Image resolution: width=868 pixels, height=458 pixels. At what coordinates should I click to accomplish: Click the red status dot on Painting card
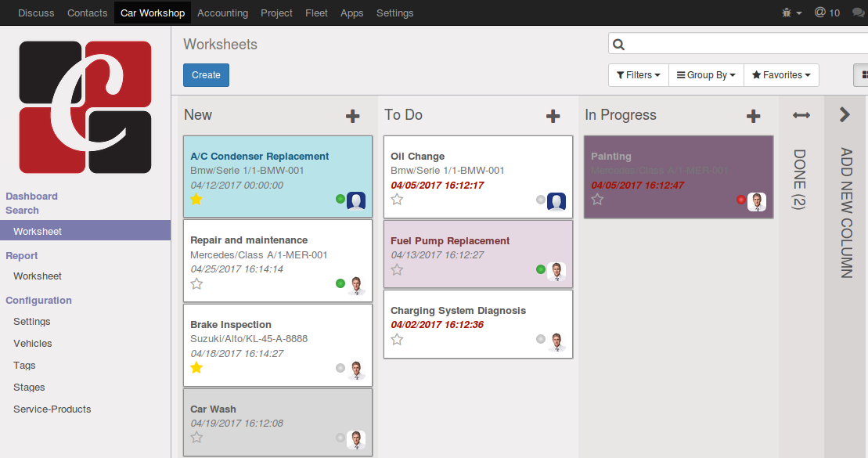point(740,200)
